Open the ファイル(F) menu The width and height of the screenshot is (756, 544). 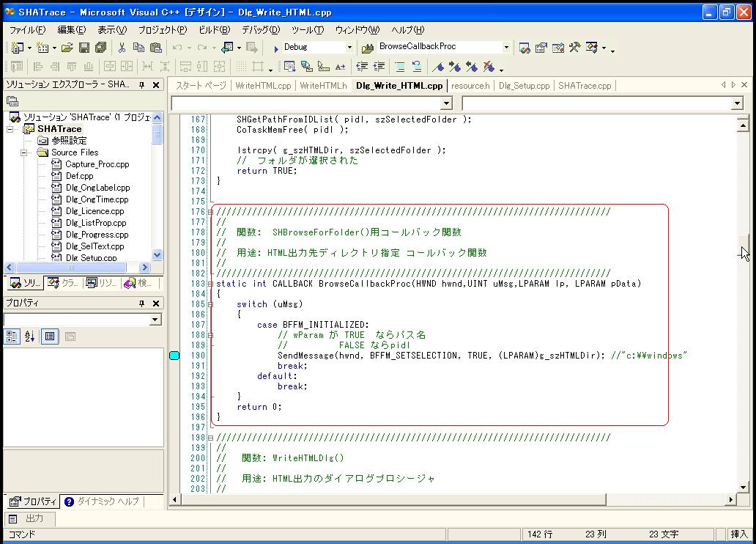[x=28, y=30]
